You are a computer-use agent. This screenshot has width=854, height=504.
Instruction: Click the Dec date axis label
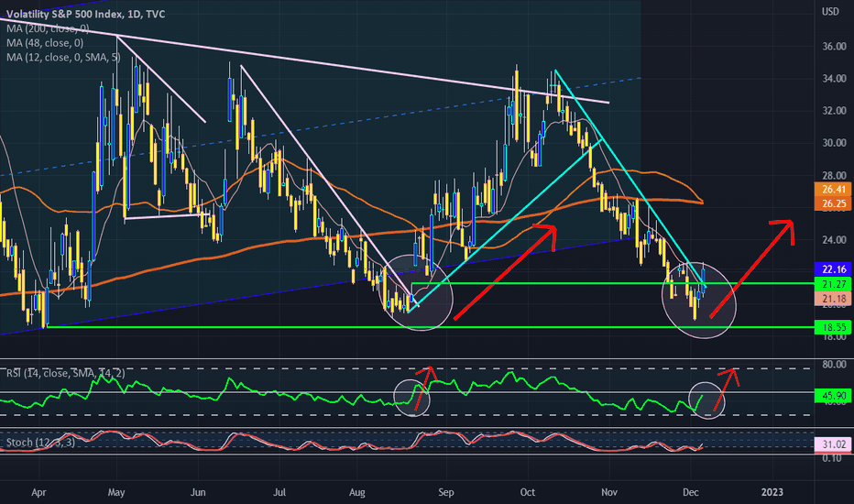click(x=690, y=493)
